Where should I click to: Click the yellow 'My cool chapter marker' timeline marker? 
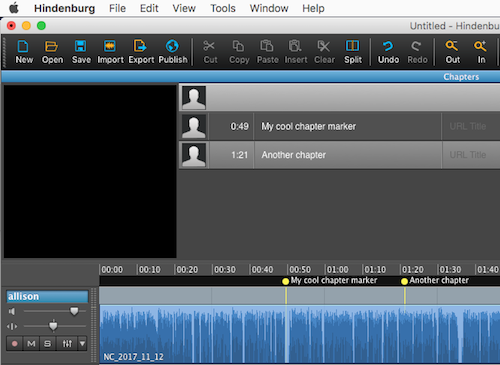point(286,281)
